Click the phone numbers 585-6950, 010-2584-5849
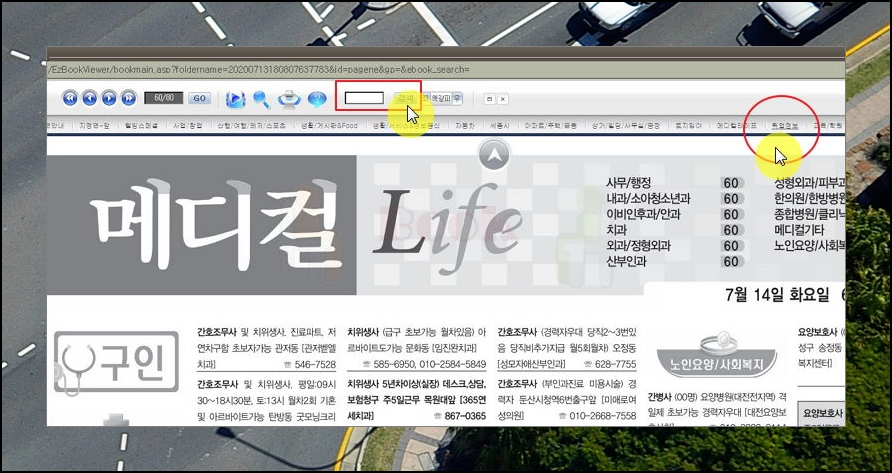 430,364
